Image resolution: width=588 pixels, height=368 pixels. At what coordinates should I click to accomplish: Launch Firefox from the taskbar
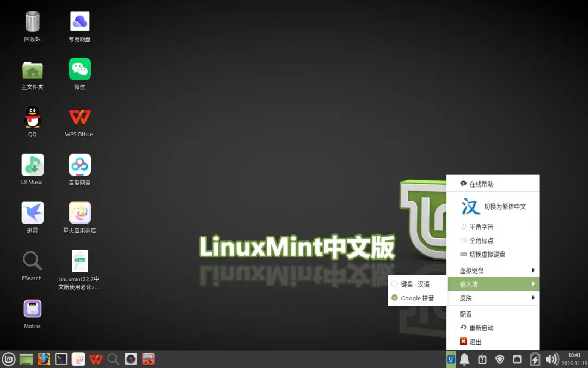44,359
